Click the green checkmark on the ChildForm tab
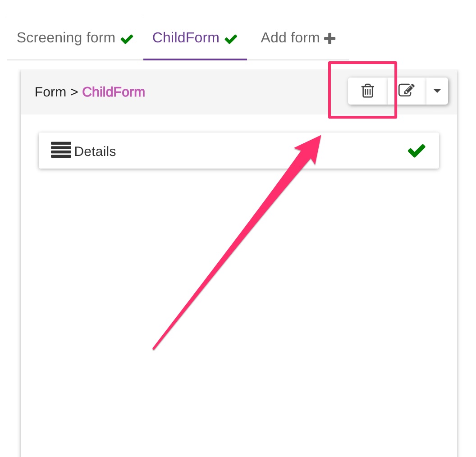Viewport: 476px width, 457px height. 231,39
